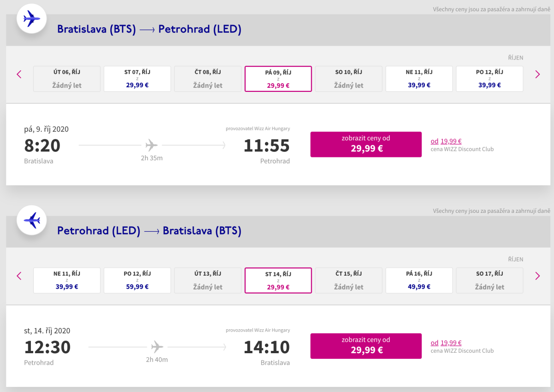
Task: Show prices for the 8:20 Bratislava flight
Action: (x=366, y=145)
